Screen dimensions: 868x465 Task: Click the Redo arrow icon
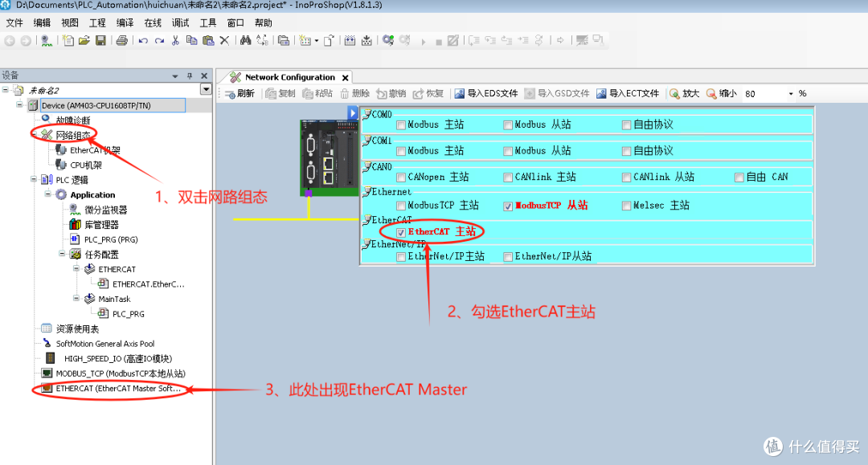point(159,40)
